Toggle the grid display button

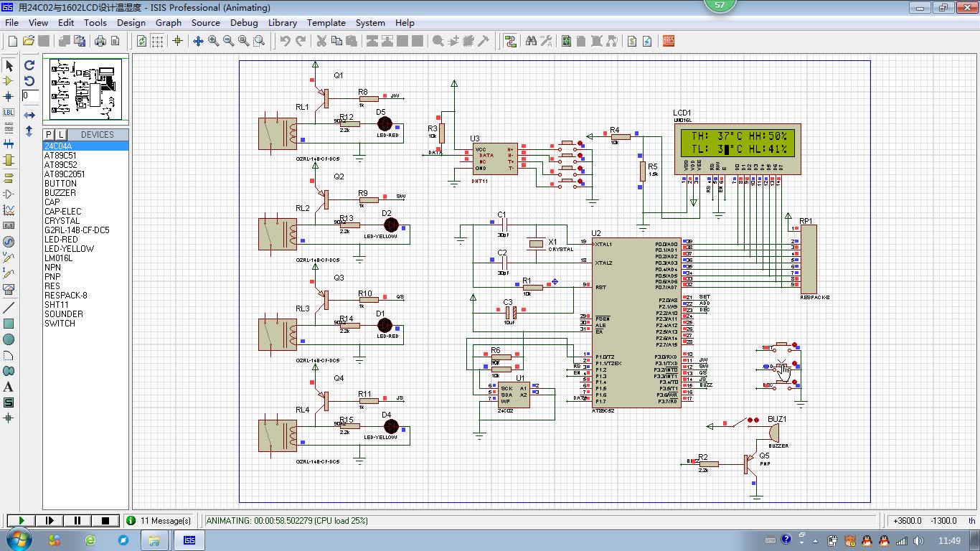pyautogui.click(x=157, y=42)
